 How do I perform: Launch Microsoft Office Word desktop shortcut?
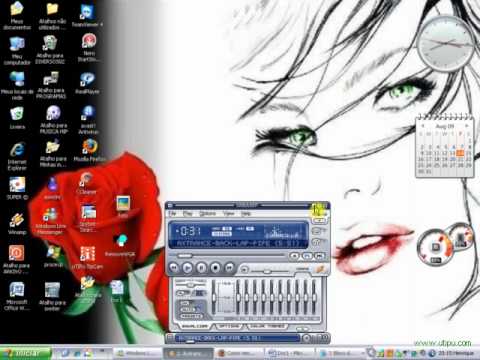[17, 296]
